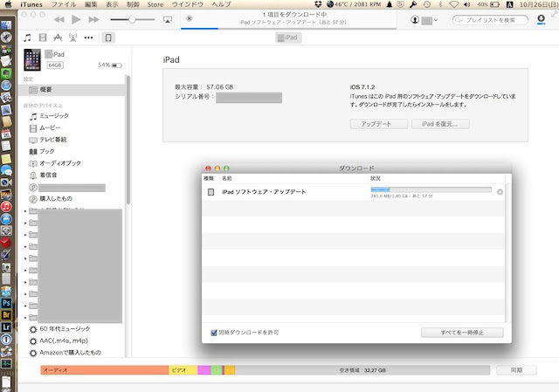
Task: Open the AirPlay output icon
Action: [167, 19]
